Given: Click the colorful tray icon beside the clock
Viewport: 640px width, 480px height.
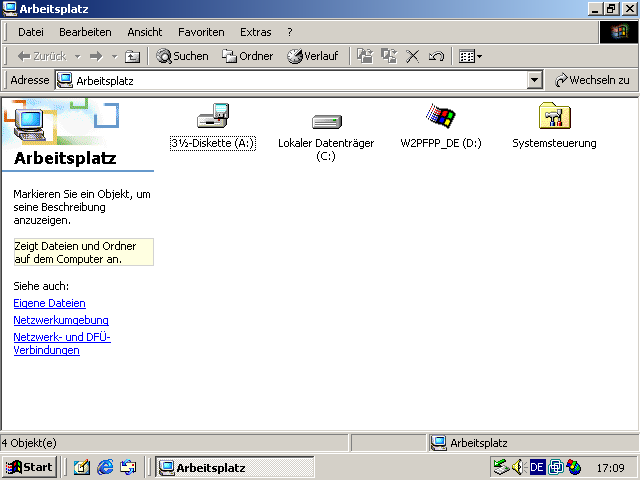Looking at the screenshot, I should coord(574,467).
